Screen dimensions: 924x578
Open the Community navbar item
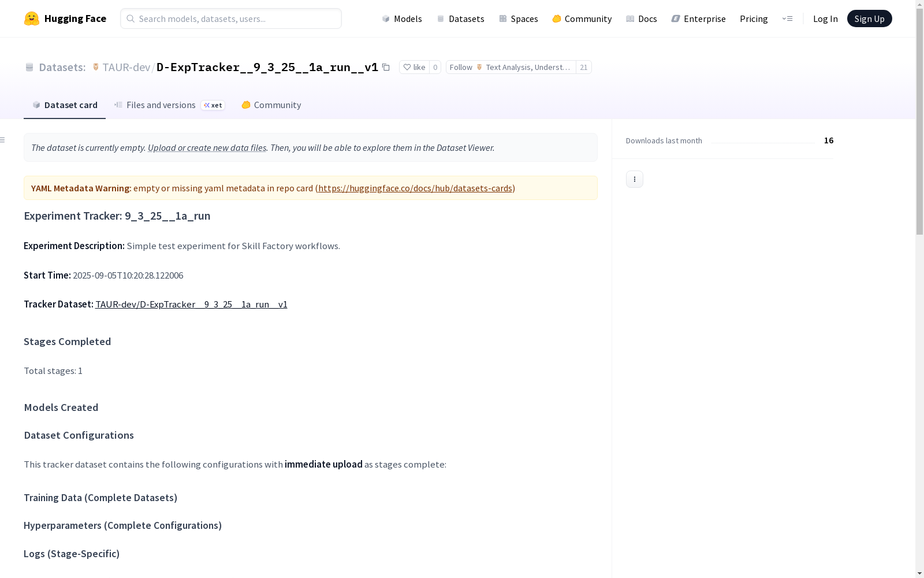[582, 18]
